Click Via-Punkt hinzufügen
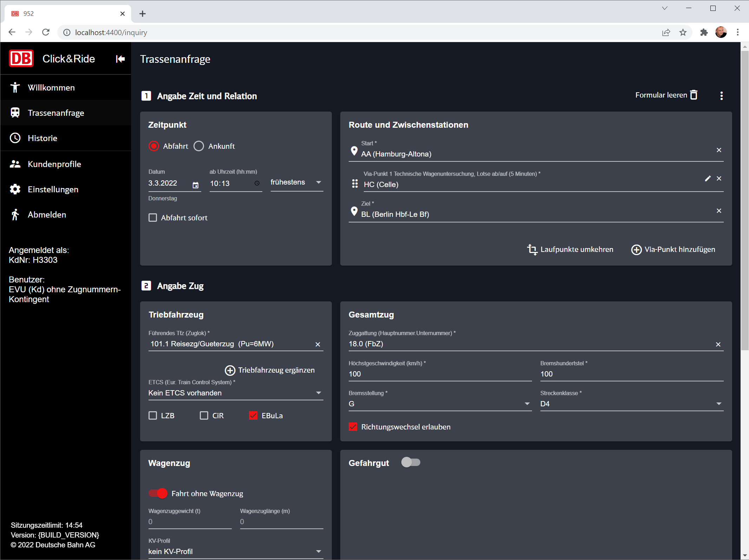 point(673,249)
